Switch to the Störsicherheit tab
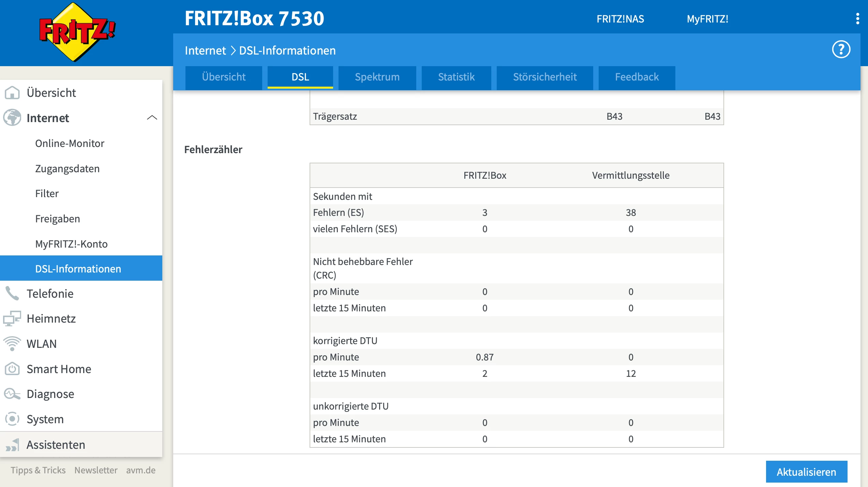The image size is (868, 487). click(x=544, y=77)
